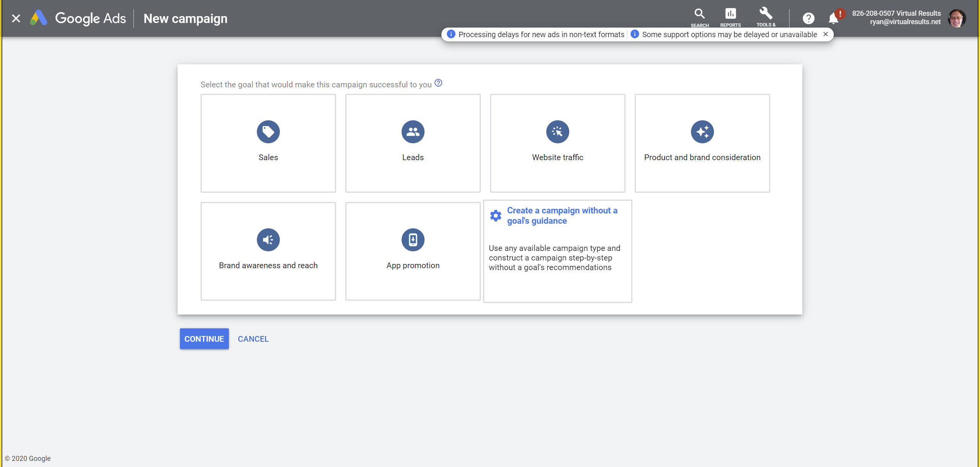
Task: Open the Help question mark icon
Action: (808, 18)
